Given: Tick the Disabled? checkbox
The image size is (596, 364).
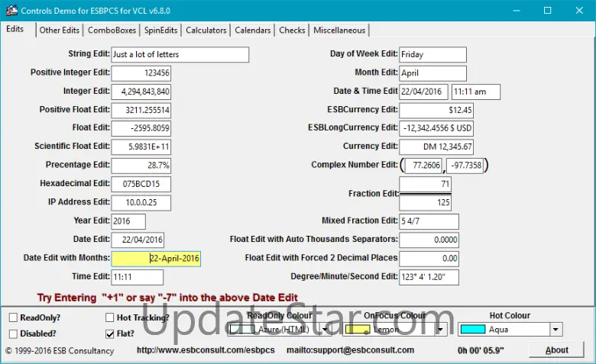Looking at the screenshot, I should click(13, 333).
